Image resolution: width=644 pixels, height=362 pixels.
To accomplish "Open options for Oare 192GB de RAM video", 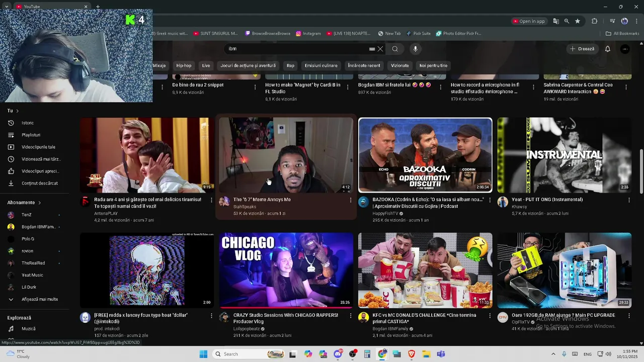I will [629, 316].
